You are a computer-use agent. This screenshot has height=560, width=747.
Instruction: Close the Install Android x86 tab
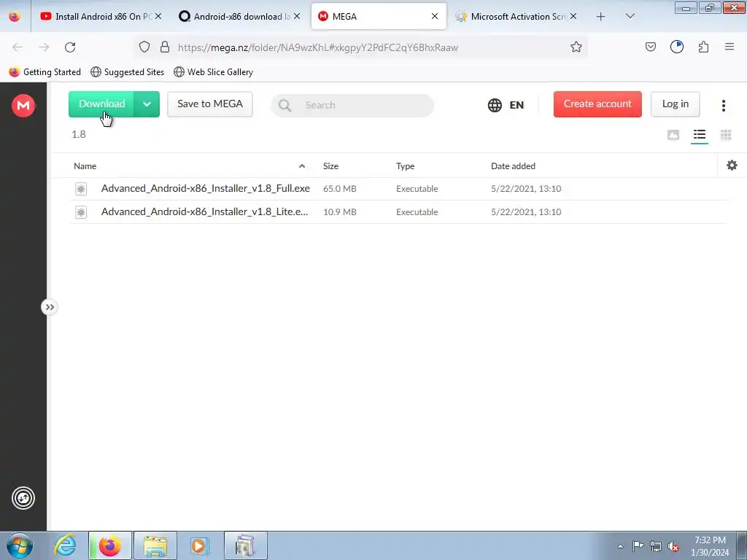pyautogui.click(x=158, y=16)
